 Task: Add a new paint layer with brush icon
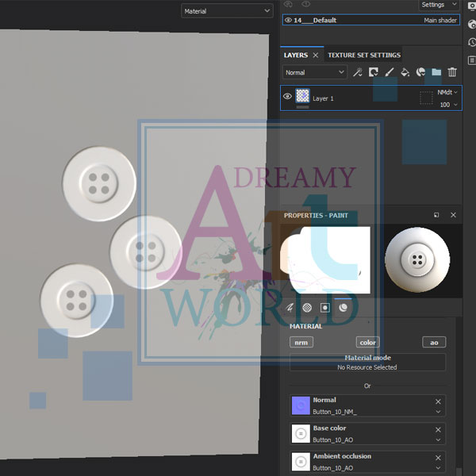pyautogui.click(x=390, y=72)
